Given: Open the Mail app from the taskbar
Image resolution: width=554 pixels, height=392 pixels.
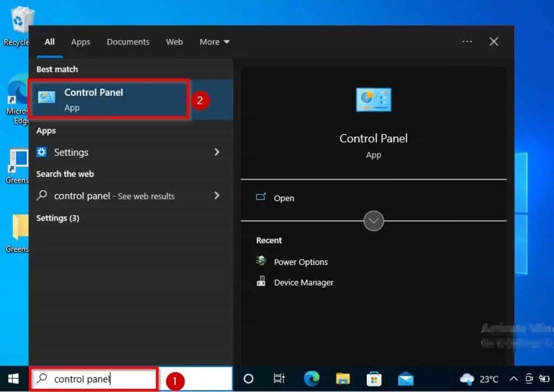Looking at the screenshot, I should [406, 378].
